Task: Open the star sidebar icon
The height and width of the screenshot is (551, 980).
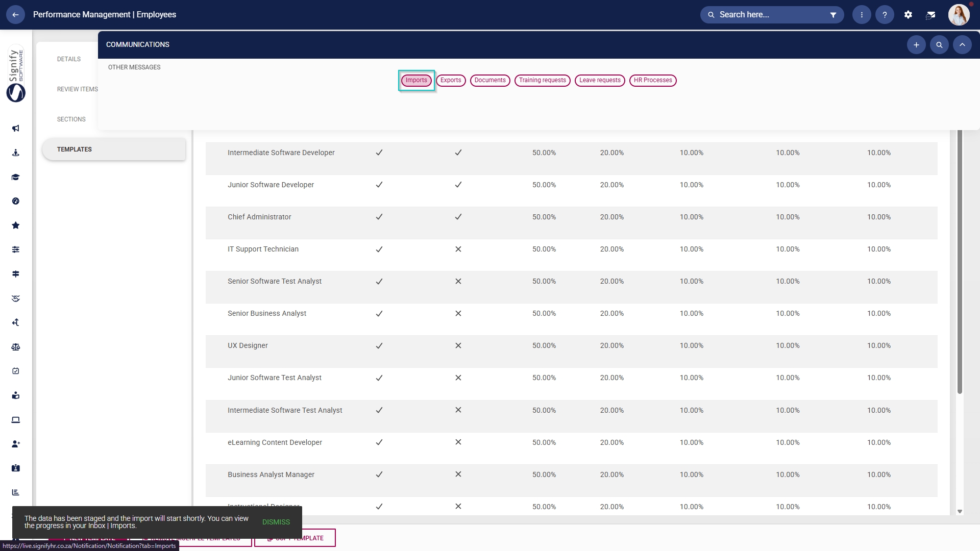Action: pyautogui.click(x=16, y=225)
